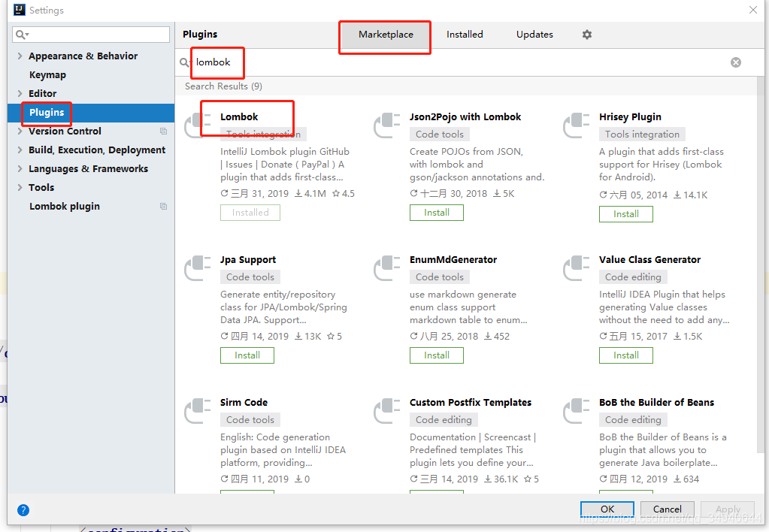
Task: Close the Settings dialog window
Action: [752, 10]
